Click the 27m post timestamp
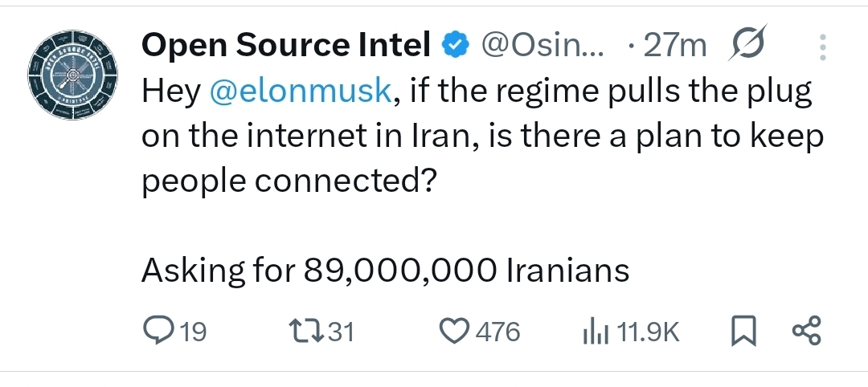 675,47
